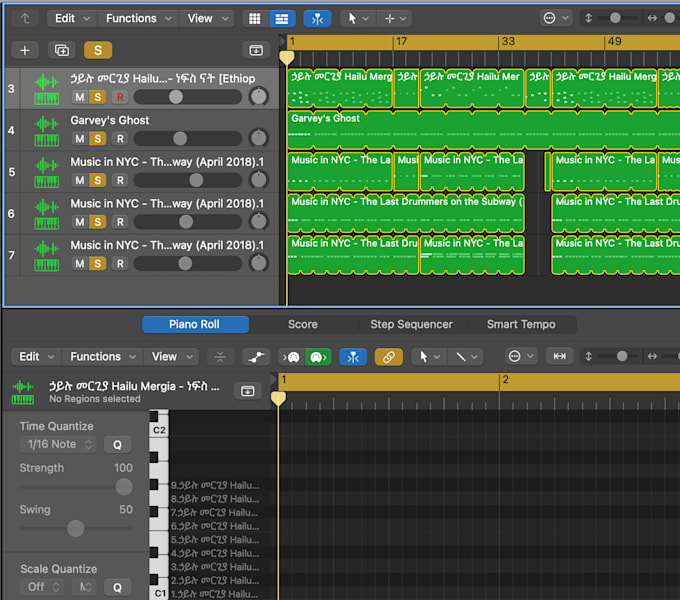Toggle the global Solo button in track header
The height and width of the screenshot is (600, 680).
click(x=98, y=50)
